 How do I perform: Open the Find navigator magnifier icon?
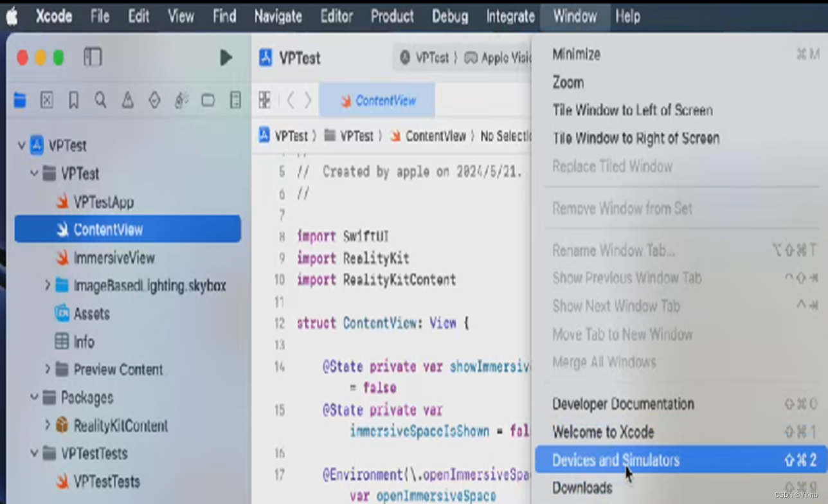100,100
